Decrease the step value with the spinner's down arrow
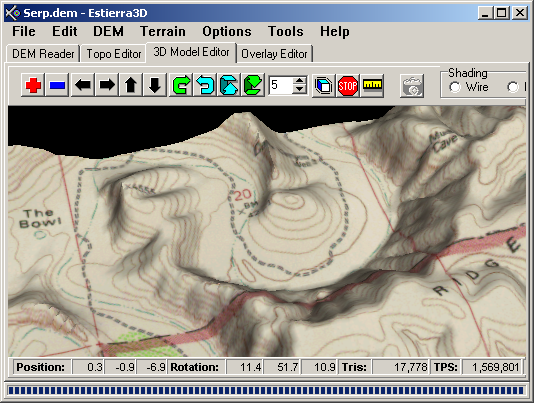Screen dimensions: 534x403 click(x=299, y=89)
